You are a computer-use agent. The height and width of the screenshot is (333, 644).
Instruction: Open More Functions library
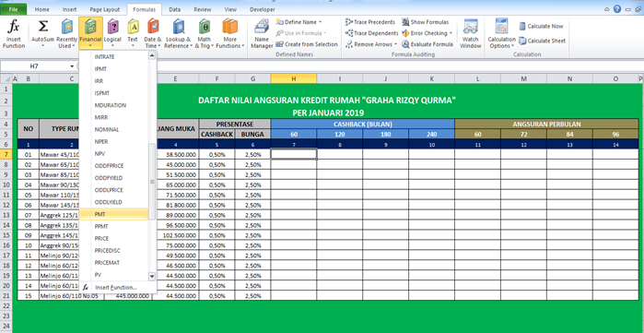coord(230,34)
